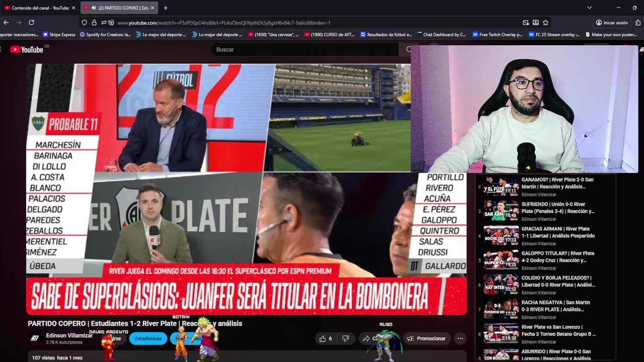The image size is (644, 362).
Task: Click the 'Estadísticas' button
Action: [148, 338]
